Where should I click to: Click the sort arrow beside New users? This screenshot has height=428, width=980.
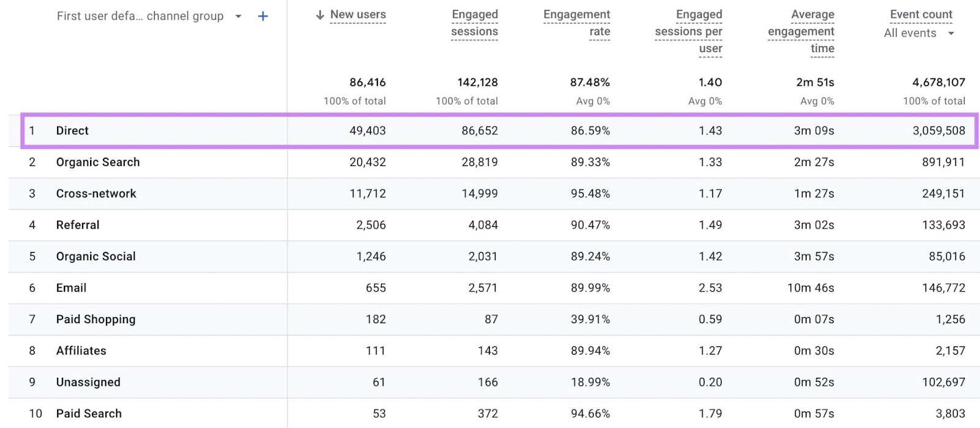pos(320,15)
